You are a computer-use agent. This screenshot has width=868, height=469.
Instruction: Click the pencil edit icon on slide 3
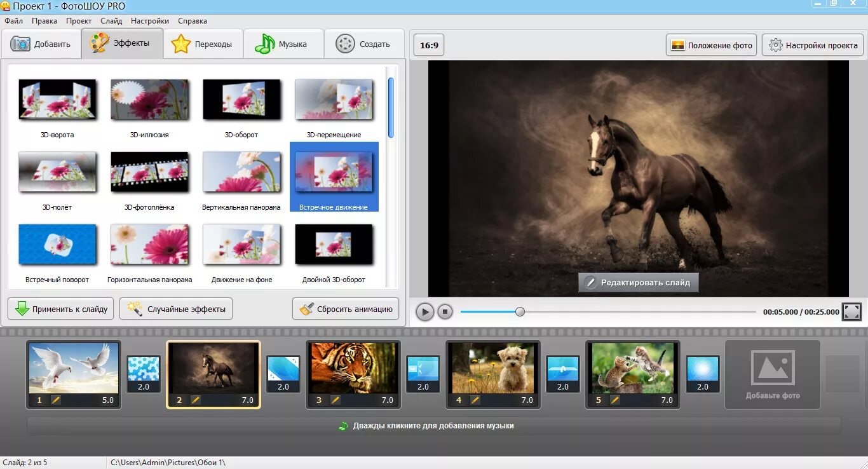[x=336, y=400]
